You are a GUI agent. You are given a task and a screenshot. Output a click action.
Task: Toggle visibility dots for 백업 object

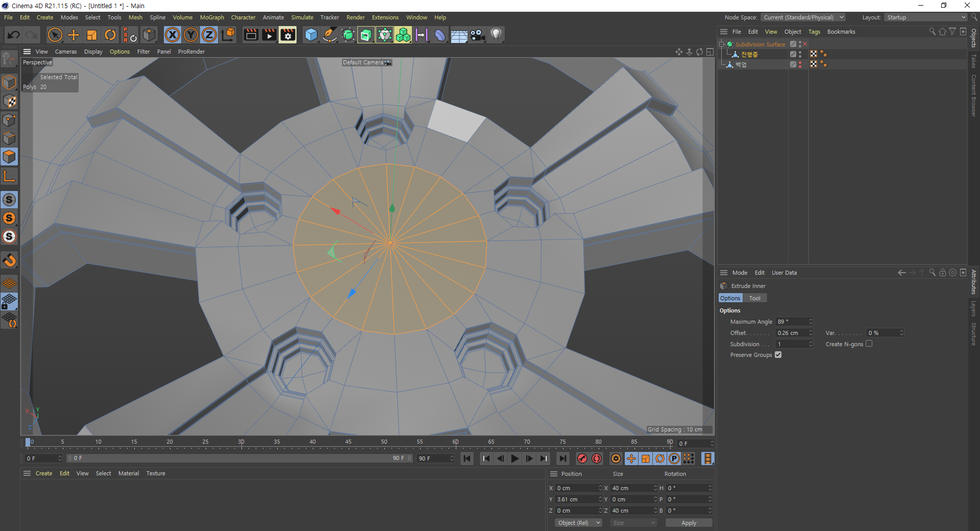coord(800,64)
